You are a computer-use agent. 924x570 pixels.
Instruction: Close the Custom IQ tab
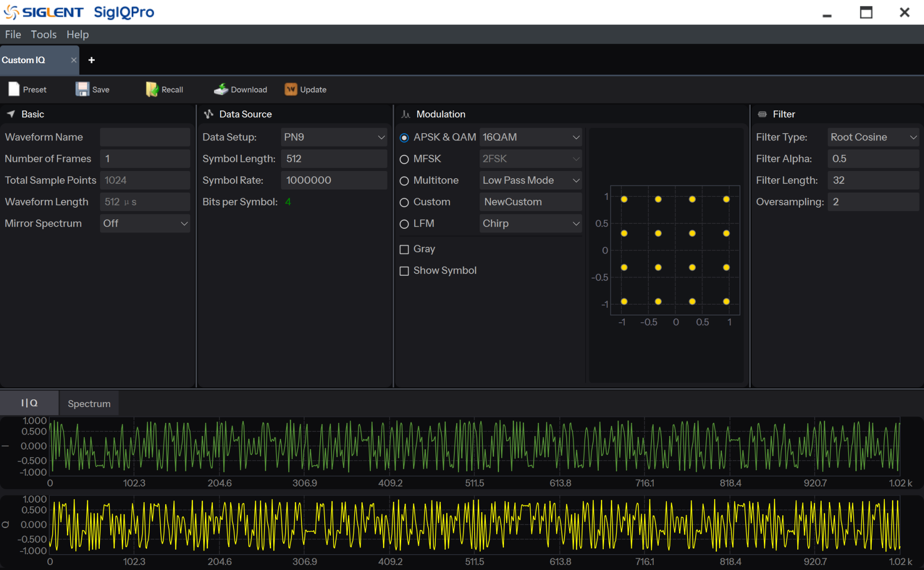pyautogui.click(x=74, y=60)
